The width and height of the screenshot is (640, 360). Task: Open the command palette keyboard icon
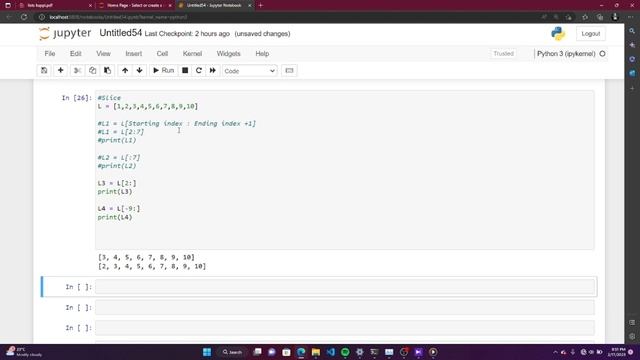289,71
